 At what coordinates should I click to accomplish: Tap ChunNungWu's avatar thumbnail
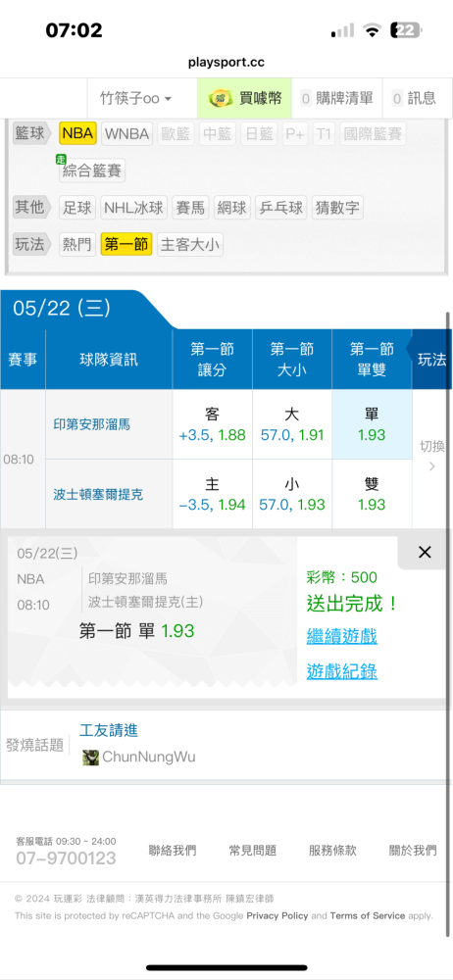point(91,758)
